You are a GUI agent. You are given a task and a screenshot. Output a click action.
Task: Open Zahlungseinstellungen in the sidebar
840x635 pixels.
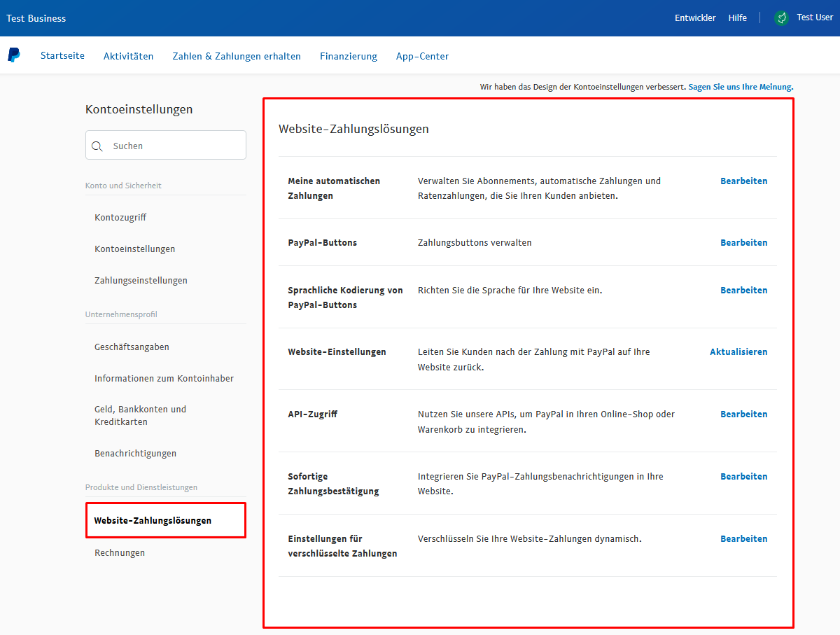pos(141,280)
